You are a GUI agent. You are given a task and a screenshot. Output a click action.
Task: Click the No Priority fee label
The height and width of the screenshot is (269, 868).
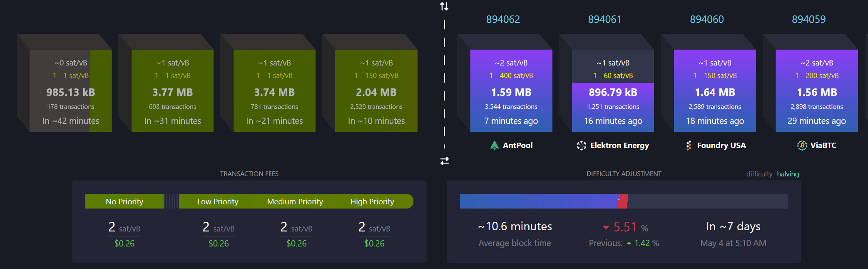click(124, 201)
